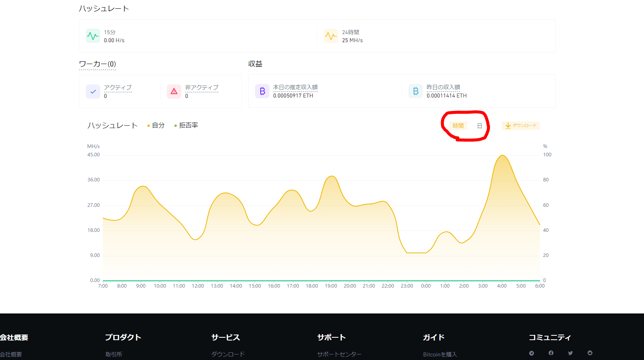Select the 時間 view tab
644x360 pixels.
(x=458, y=125)
